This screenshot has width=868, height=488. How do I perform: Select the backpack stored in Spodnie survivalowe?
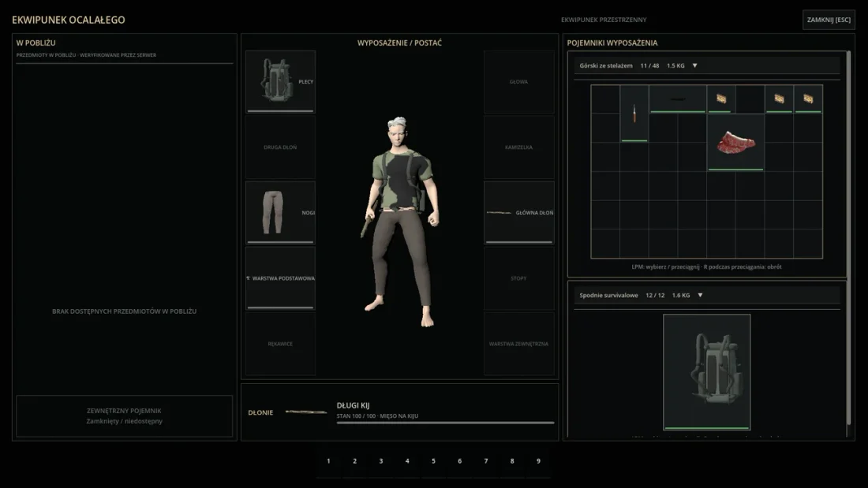tap(707, 372)
